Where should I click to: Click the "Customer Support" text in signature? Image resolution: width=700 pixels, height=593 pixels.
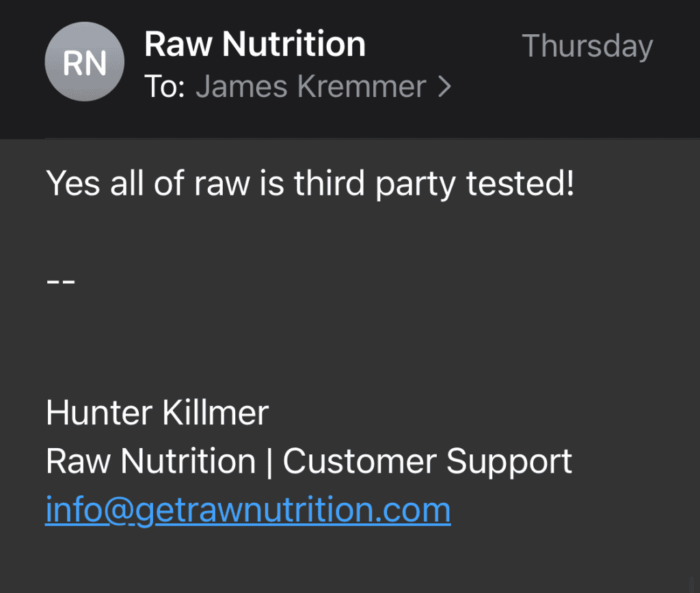tap(427, 462)
